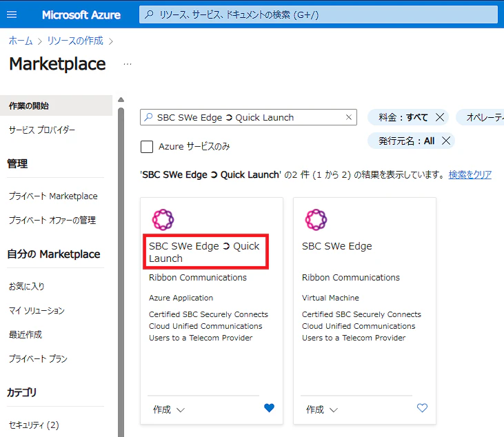Image resolution: width=504 pixels, height=437 pixels.
Task: Toggle Azure サービスのみ checkbox
Action: tap(147, 147)
